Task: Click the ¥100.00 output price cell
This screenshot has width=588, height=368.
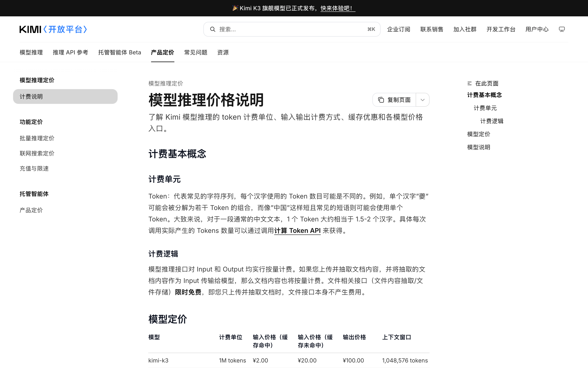Action: [353, 360]
